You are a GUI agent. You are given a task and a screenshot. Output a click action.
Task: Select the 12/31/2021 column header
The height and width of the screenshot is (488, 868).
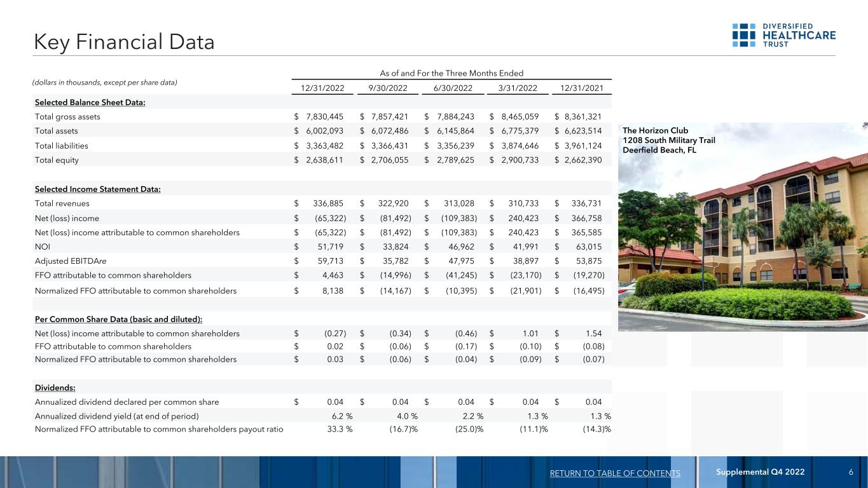pyautogui.click(x=581, y=88)
